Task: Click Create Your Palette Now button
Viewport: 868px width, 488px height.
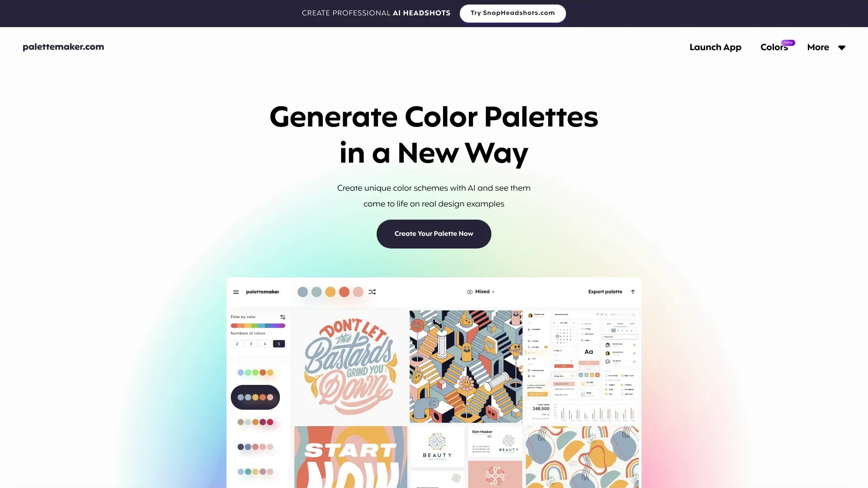Action: coord(434,234)
